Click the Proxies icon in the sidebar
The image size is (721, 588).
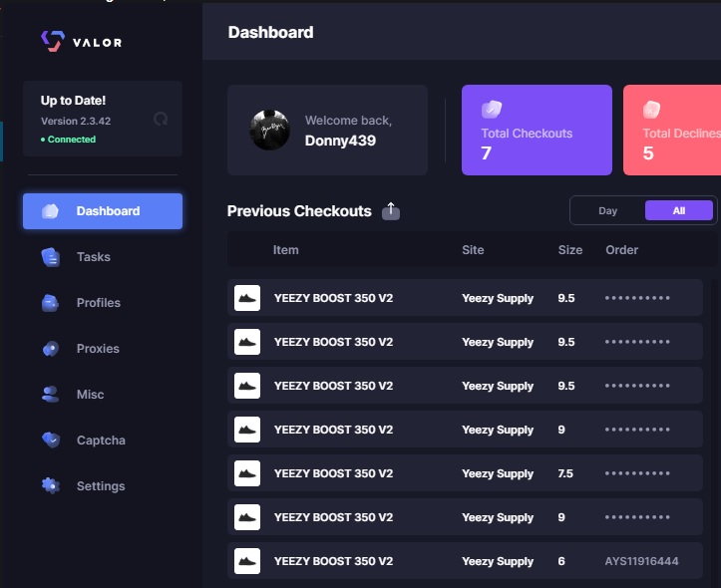click(x=51, y=349)
